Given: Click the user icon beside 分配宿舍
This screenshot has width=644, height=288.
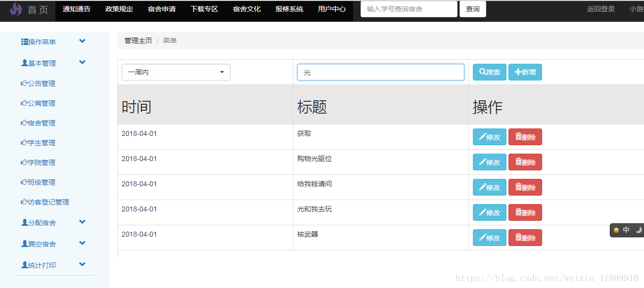Looking at the screenshot, I should tap(25, 223).
